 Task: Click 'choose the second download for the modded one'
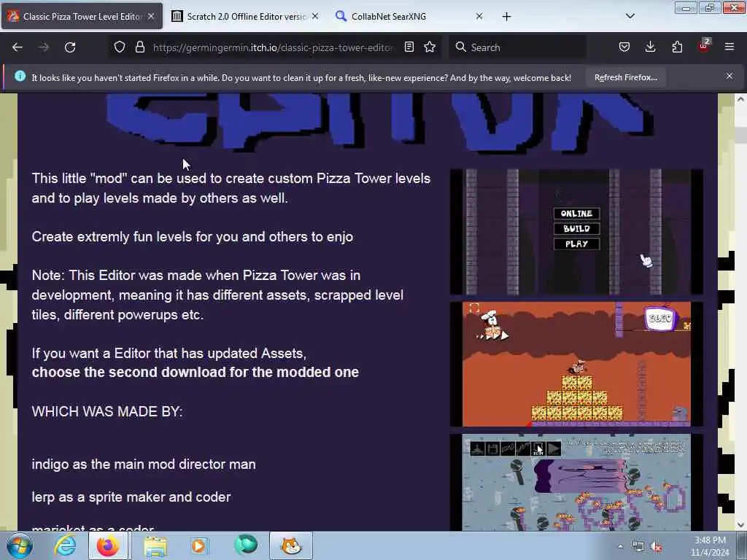[x=196, y=372]
